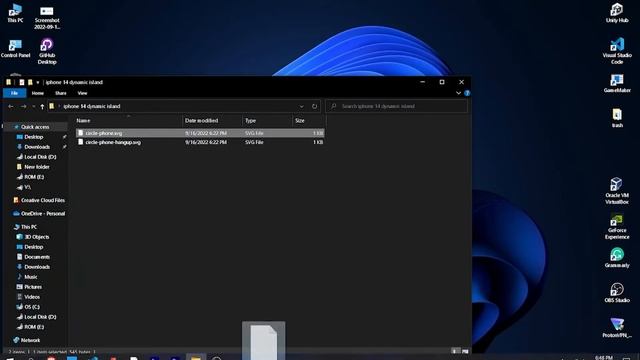Open recent locations dropdown arrow

tap(33, 107)
